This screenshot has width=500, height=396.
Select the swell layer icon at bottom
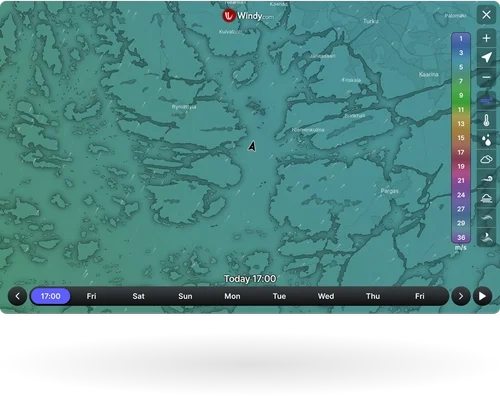pos(486,238)
